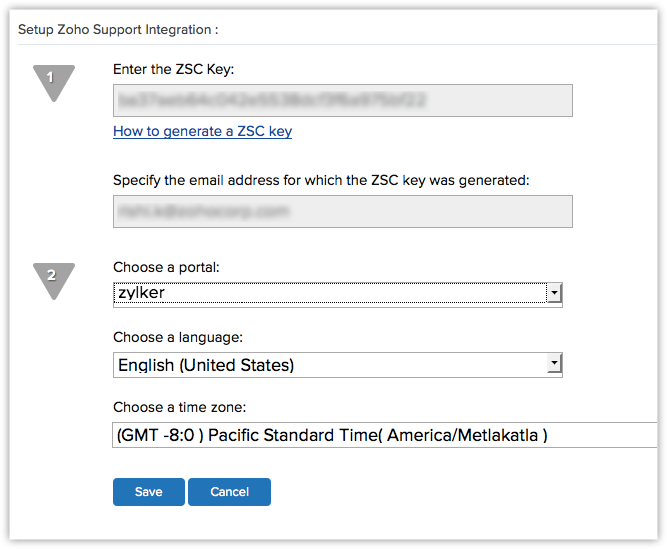
Task: Click the portal dropdown arrow button
Action: pyautogui.click(x=554, y=293)
